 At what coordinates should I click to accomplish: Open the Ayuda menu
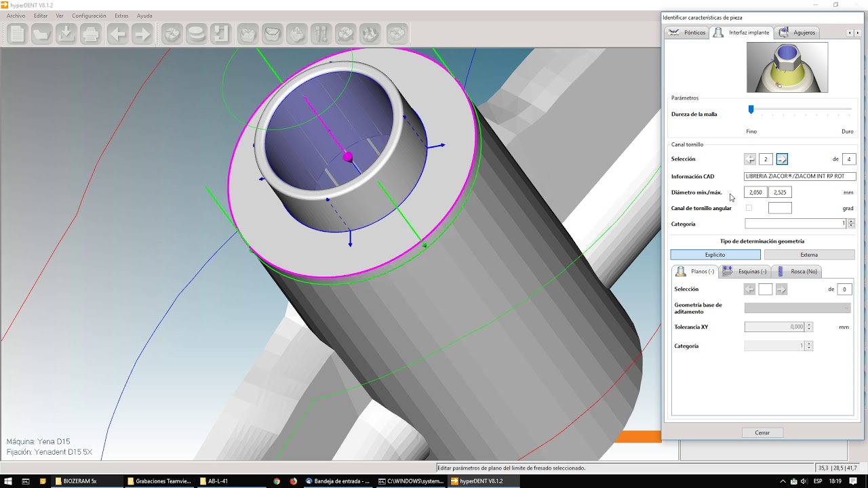144,16
